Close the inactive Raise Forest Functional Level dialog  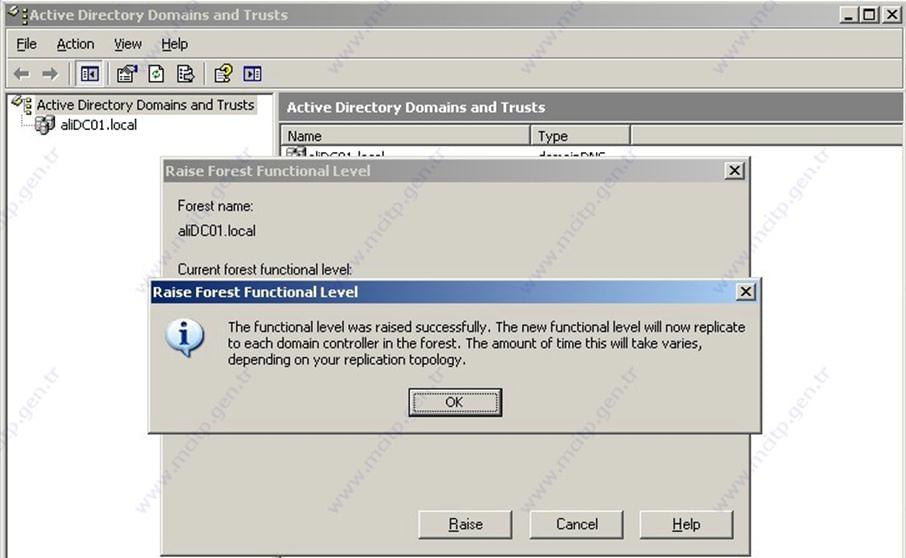coord(734,170)
